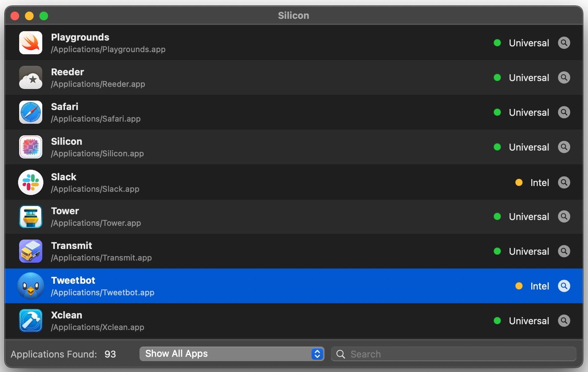Click the Universal label for Transmit
The height and width of the screenshot is (372, 588).
pos(529,251)
